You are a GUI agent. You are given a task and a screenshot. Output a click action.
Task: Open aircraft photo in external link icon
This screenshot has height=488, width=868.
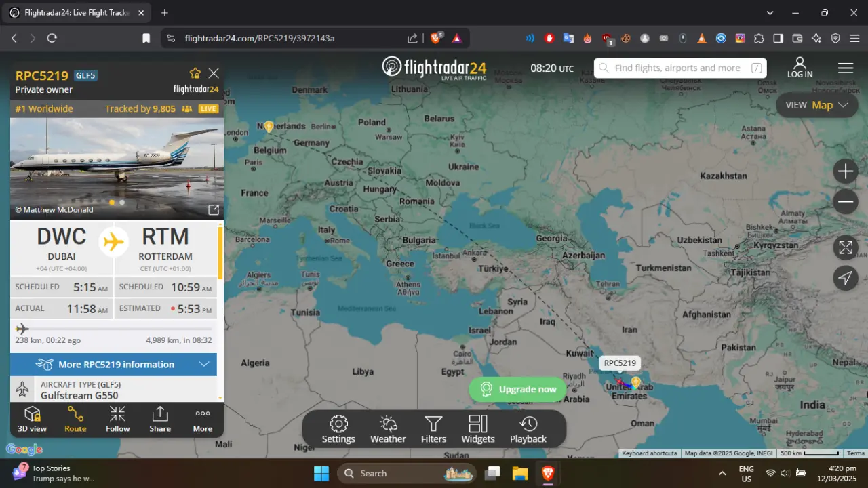point(213,209)
